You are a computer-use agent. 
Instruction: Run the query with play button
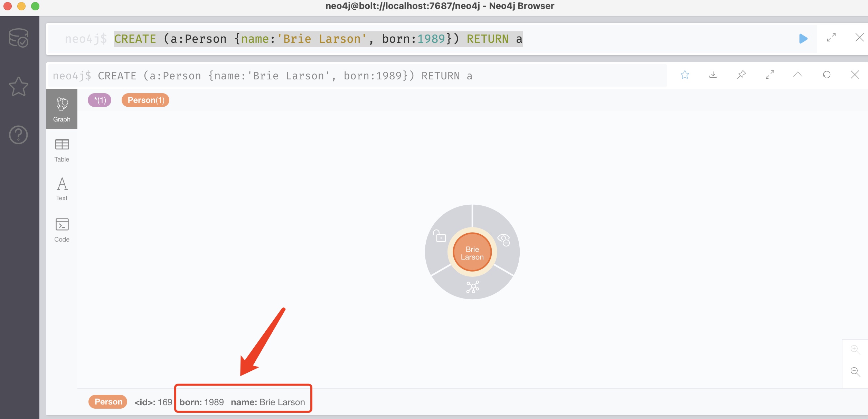pyautogui.click(x=803, y=39)
